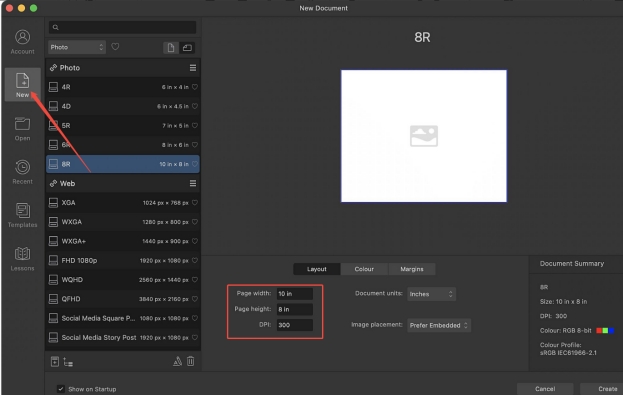Image resolution: width=624 pixels, height=395 pixels.
Task: Click the RGB colour swatch in summary
Action: click(x=605, y=331)
